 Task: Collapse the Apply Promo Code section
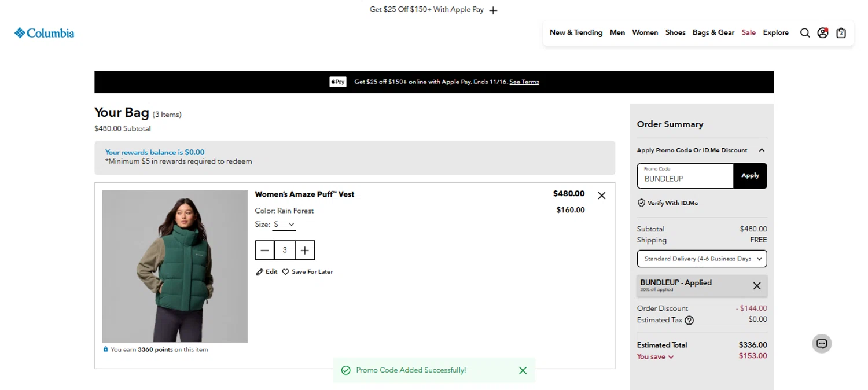(x=762, y=150)
